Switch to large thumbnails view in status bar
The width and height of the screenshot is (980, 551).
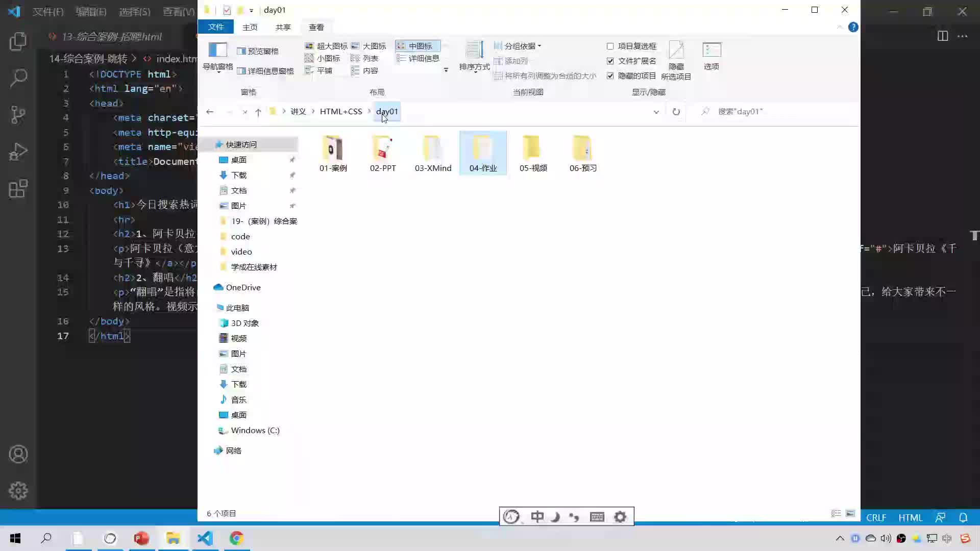(x=850, y=513)
